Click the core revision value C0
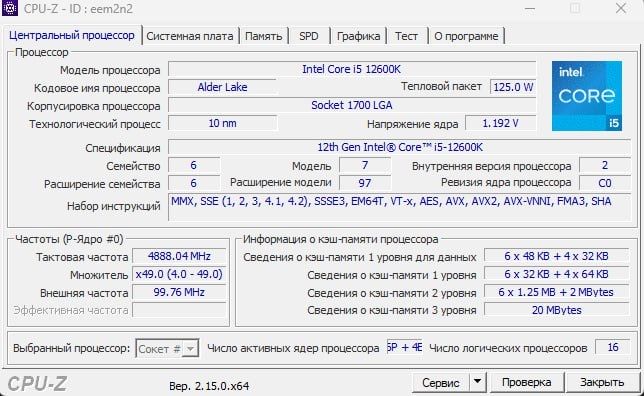 [605, 183]
